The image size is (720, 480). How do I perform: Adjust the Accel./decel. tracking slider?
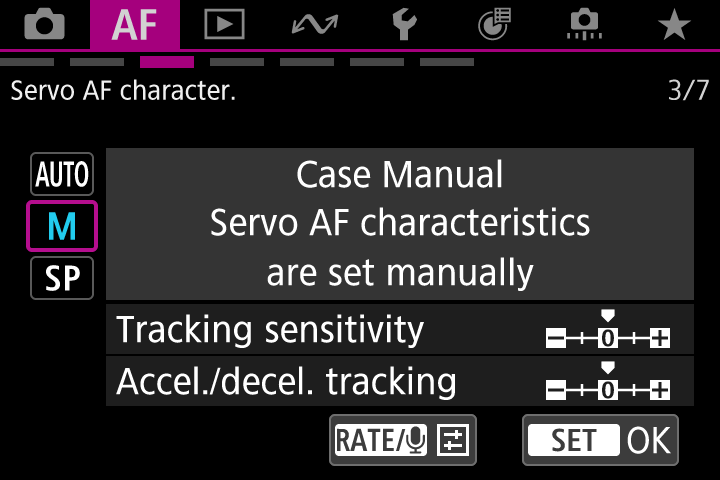(x=608, y=384)
